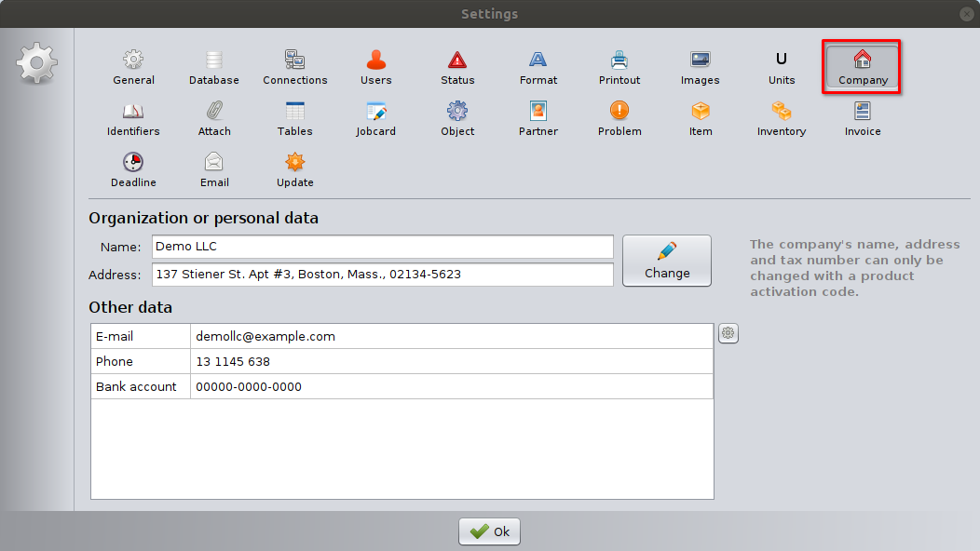Switch to the General settings tab

pyautogui.click(x=133, y=68)
